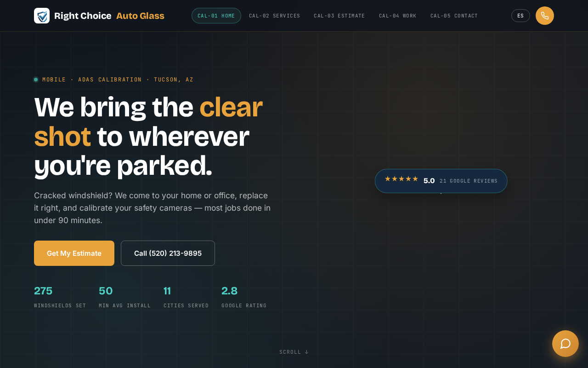
Task: Switch language with the ES toggle
Action: pyautogui.click(x=520, y=16)
